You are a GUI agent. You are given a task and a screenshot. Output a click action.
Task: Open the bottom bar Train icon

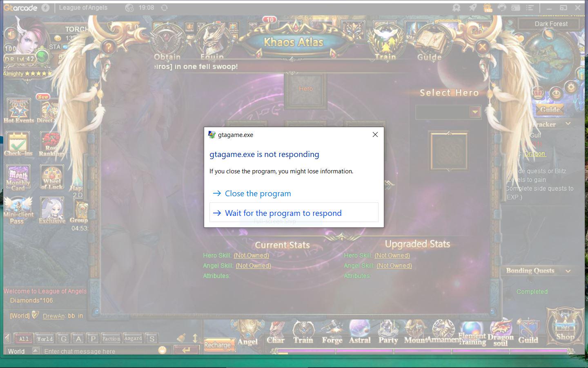click(x=303, y=332)
